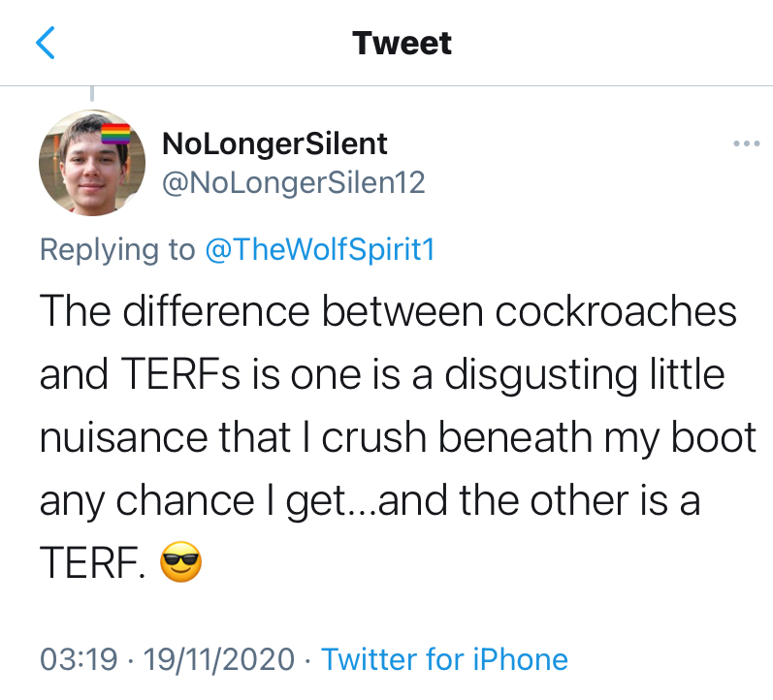Click the 19/11/2020 date

[218, 660]
